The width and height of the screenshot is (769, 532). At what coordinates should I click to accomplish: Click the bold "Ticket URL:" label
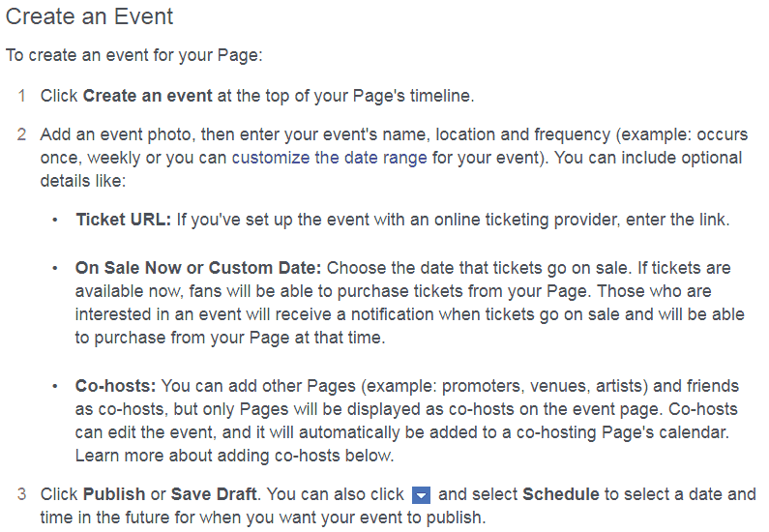pyautogui.click(x=124, y=220)
